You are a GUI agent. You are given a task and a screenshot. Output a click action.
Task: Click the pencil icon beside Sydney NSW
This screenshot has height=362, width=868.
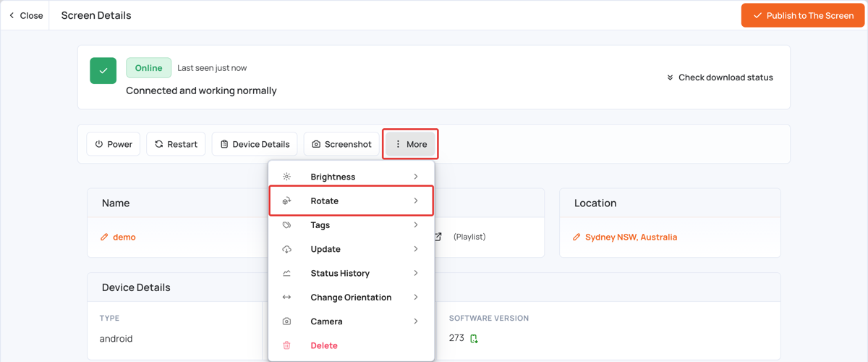[x=576, y=237]
